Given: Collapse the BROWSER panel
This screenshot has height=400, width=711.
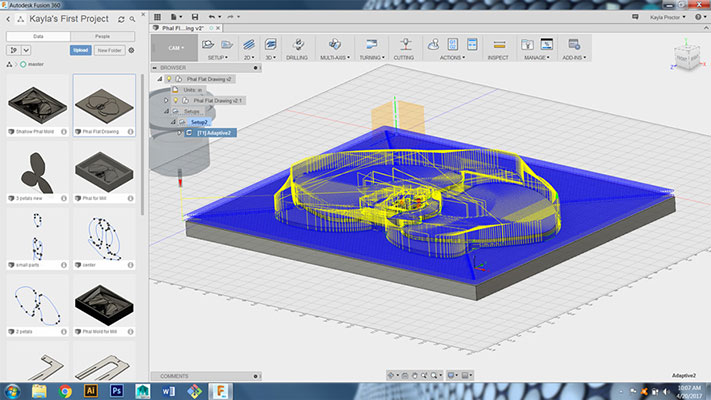Looking at the screenshot, I should coord(155,68).
